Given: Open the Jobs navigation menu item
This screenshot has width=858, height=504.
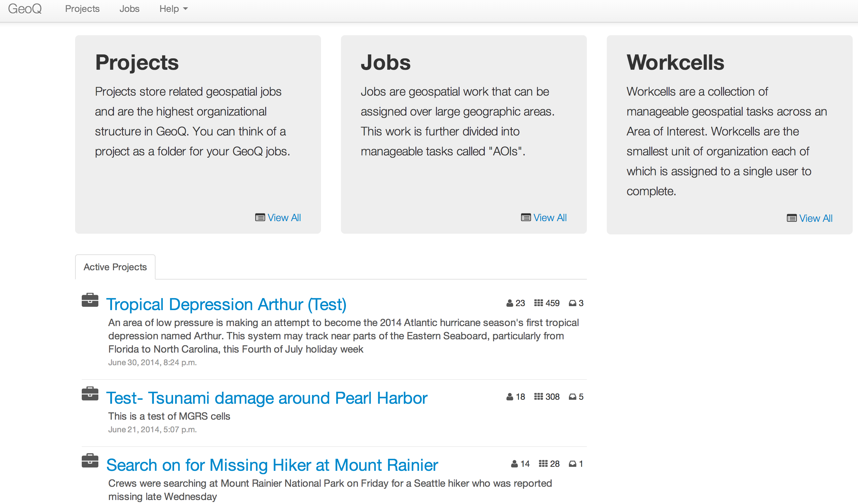Looking at the screenshot, I should (129, 9).
